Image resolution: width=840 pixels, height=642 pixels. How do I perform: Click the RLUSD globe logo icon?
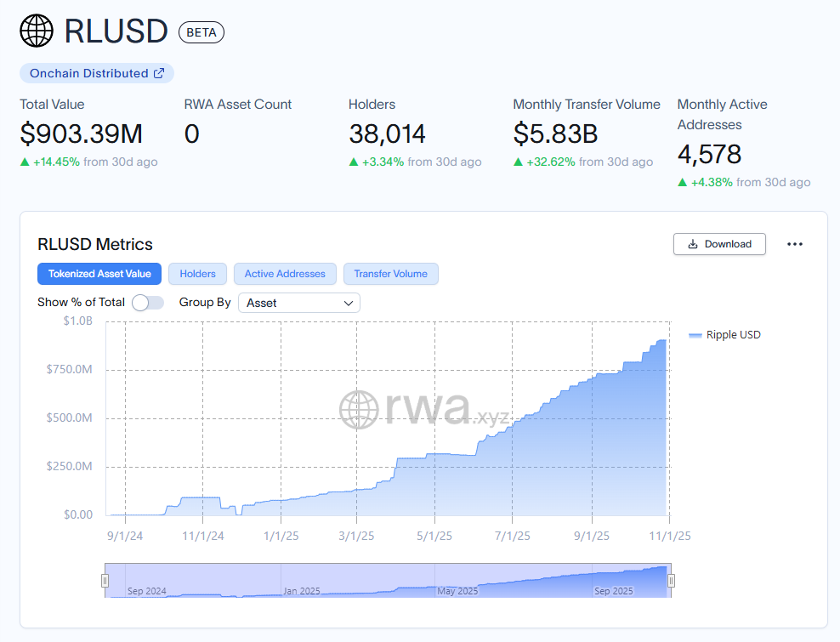coord(35,31)
